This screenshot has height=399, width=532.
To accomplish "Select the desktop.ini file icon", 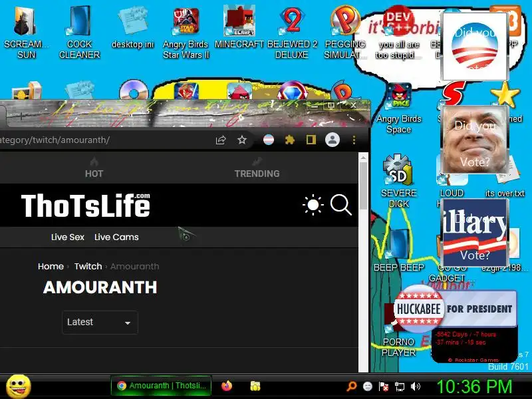I will 132,29.
